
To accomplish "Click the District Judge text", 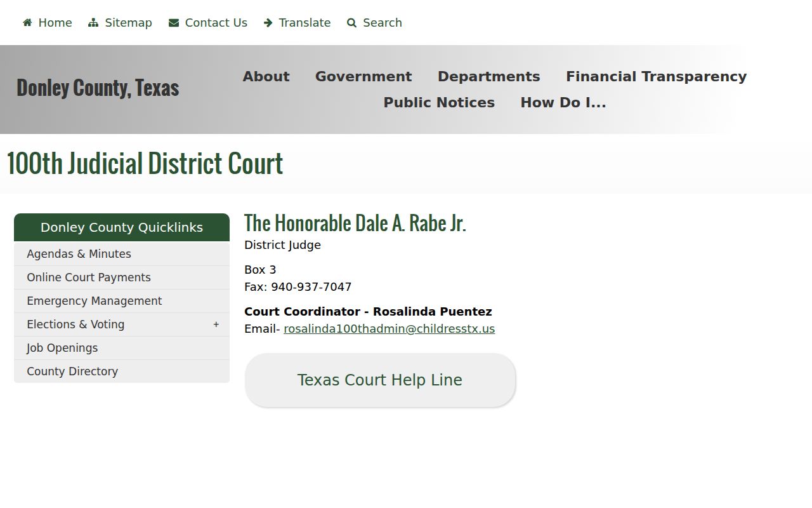I will (x=282, y=245).
